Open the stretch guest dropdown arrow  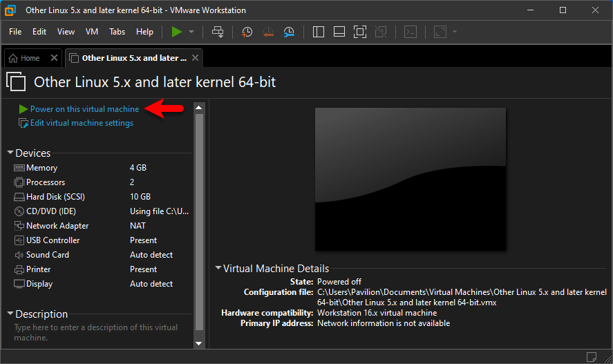click(454, 32)
